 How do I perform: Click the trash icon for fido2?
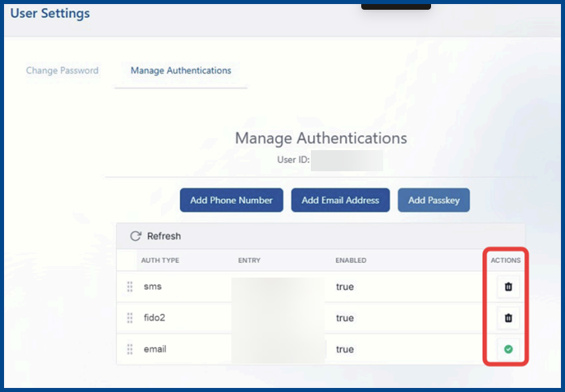tap(508, 318)
